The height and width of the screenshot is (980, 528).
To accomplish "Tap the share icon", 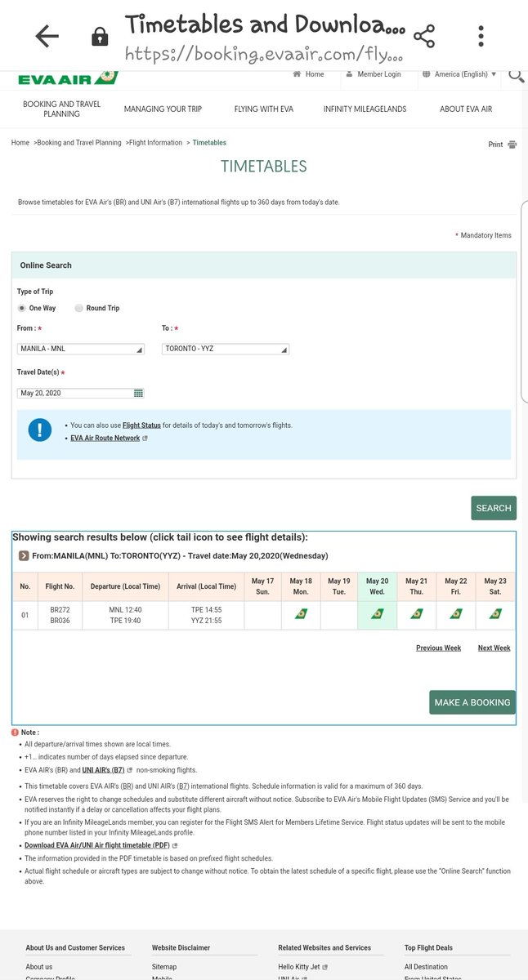I will point(424,36).
